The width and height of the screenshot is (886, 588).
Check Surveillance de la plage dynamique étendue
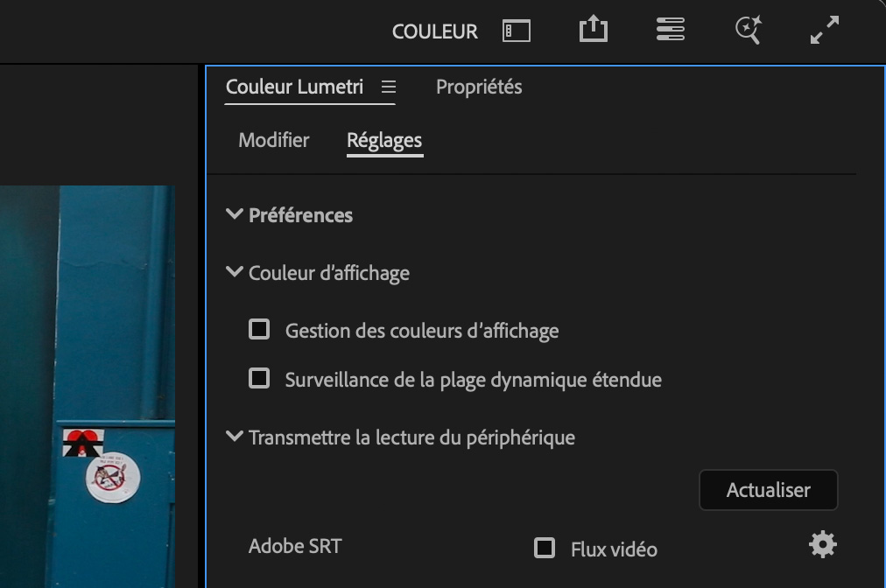click(259, 379)
